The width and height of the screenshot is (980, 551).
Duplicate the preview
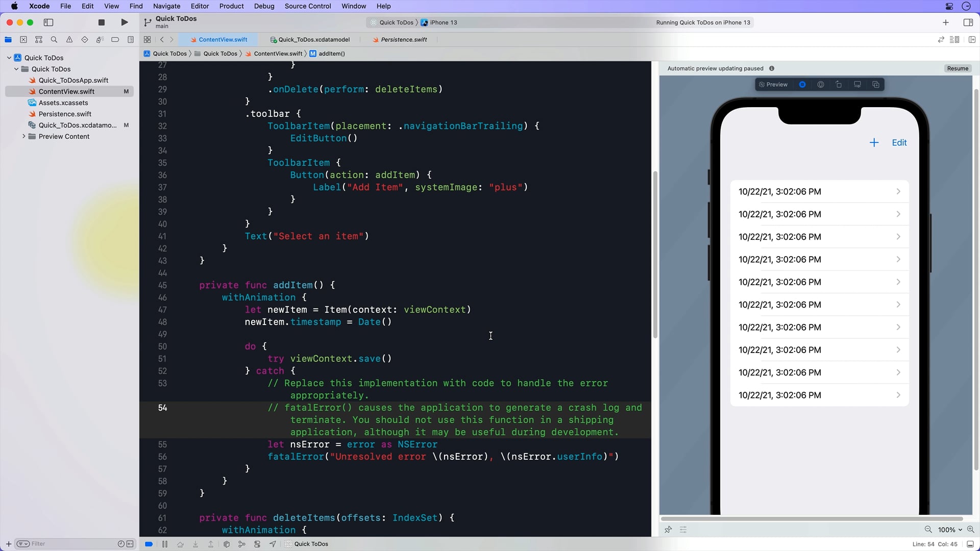pos(876,85)
